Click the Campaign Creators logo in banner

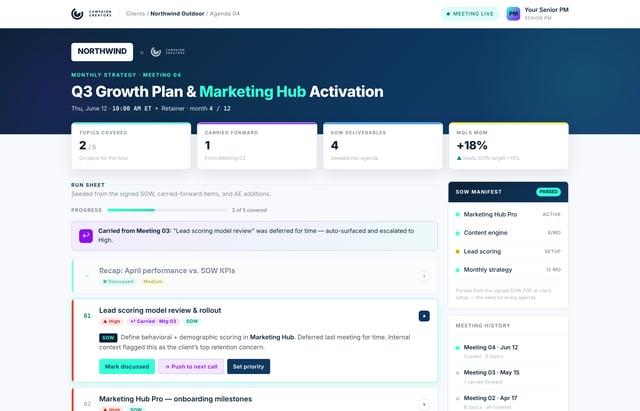click(167, 52)
